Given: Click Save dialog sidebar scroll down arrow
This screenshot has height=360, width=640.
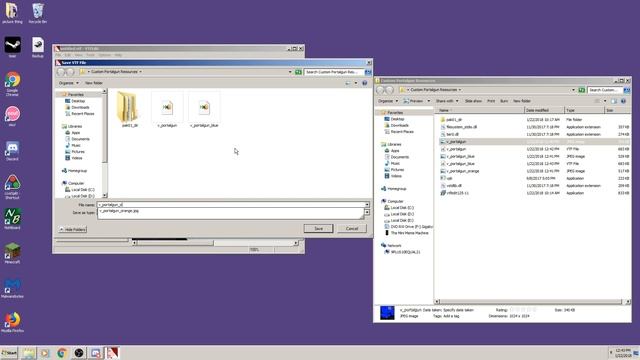Looking at the screenshot, I should [104, 196].
